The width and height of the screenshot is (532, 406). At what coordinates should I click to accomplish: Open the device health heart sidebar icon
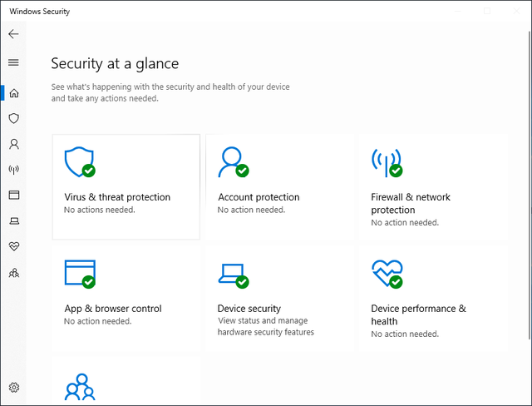[x=13, y=246]
